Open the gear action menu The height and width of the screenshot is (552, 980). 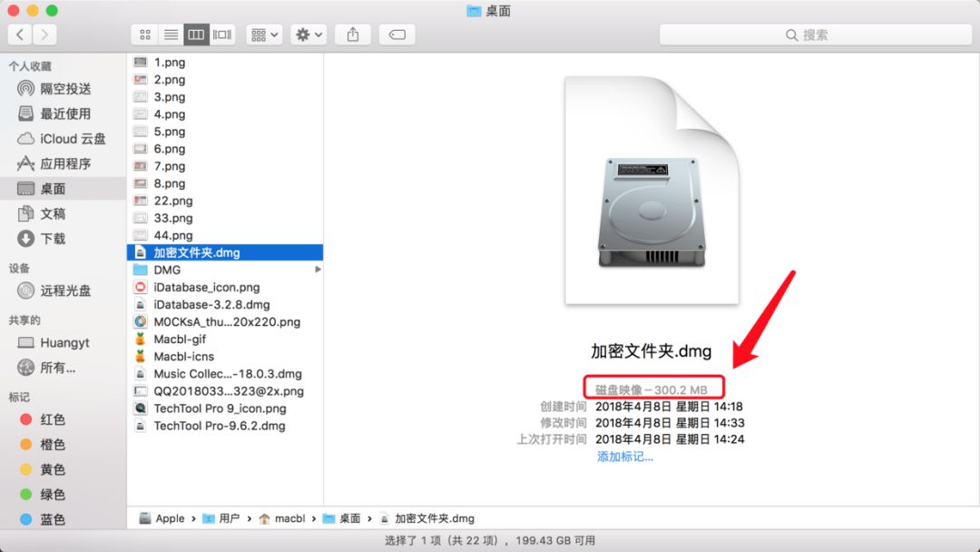[x=309, y=34]
